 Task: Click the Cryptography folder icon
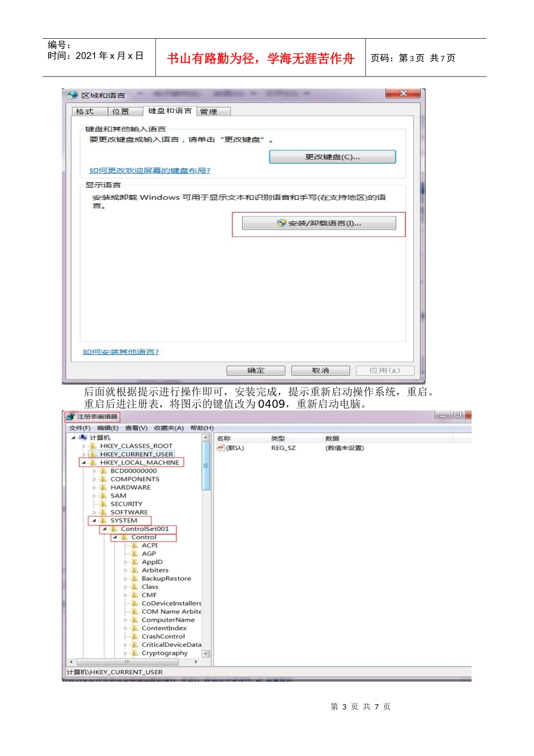(135, 653)
